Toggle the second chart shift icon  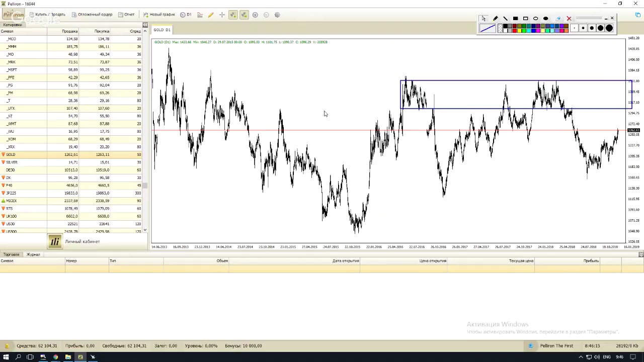point(244,15)
